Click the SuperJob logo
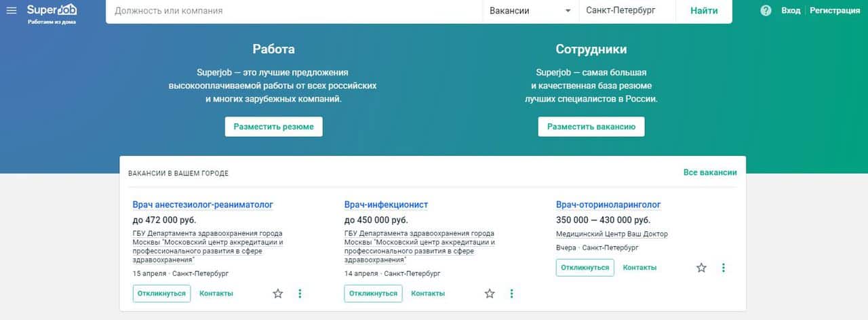Image resolution: width=868 pixels, height=320 pixels. [52, 10]
